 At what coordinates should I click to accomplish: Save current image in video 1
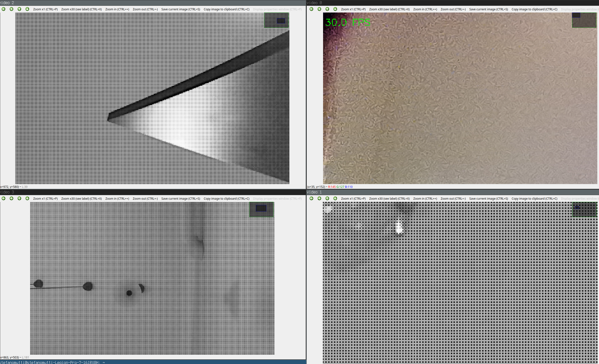coord(488,199)
